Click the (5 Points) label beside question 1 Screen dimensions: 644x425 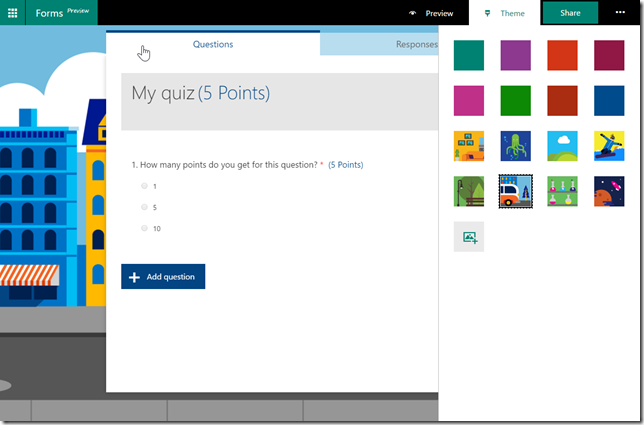(346, 165)
